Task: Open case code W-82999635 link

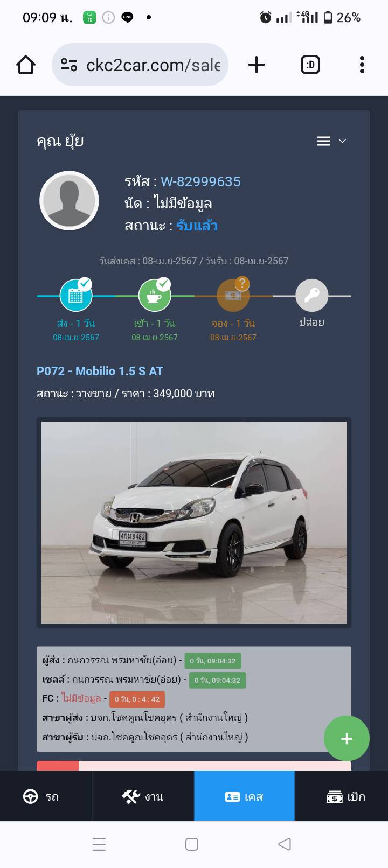Action: click(200, 181)
